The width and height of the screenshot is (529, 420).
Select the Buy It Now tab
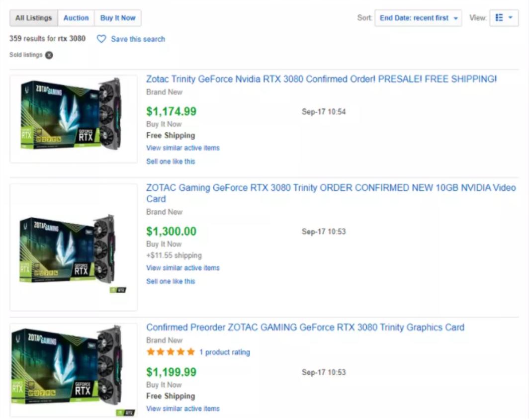(118, 18)
